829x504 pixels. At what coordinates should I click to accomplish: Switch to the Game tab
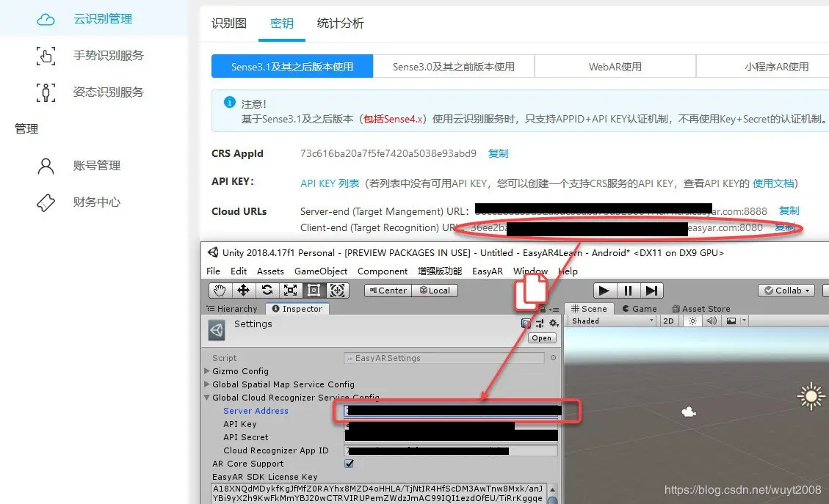pos(640,309)
